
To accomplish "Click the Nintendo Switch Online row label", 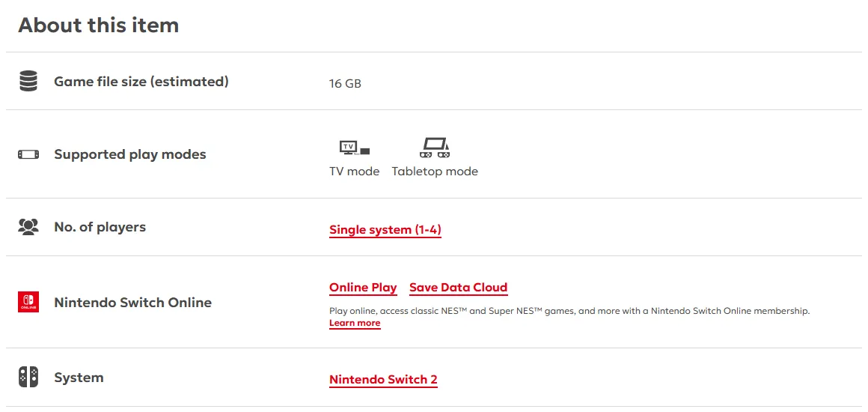I will tap(133, 302).
